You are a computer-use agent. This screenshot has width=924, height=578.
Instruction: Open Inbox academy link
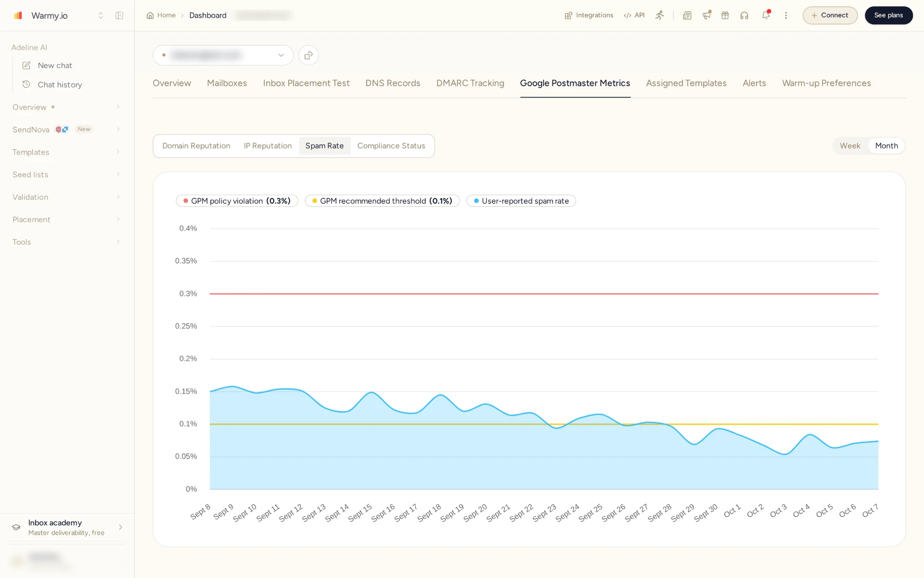coord(67,527)
